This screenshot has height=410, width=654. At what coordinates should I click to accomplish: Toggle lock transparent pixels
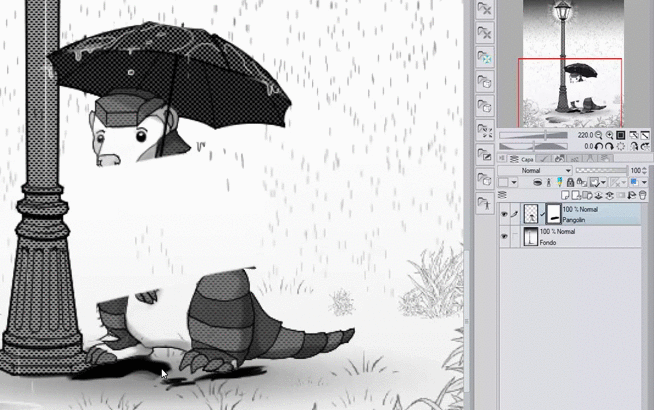click(x=582, y=182)
